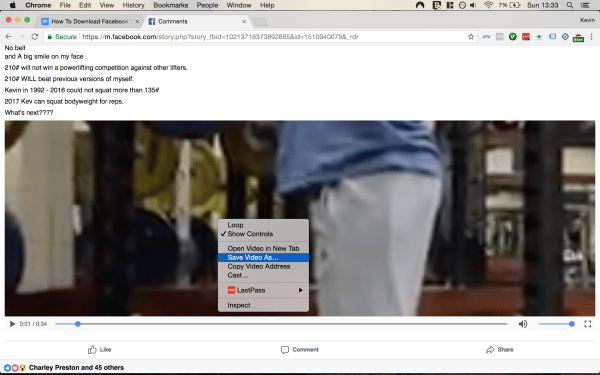Click the browser forward arrow
The width and height of the screenshot is (600, 375).
(21, 37)
